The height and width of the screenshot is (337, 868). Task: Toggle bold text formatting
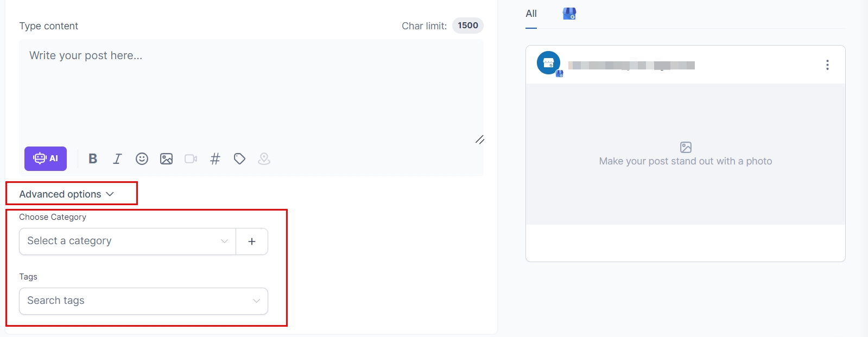pos(93,158)
